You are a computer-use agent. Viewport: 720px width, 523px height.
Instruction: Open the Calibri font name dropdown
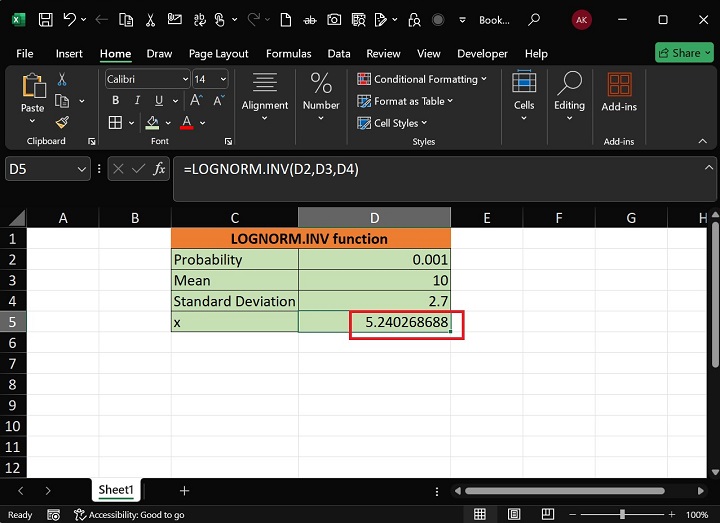coord(185,79)
